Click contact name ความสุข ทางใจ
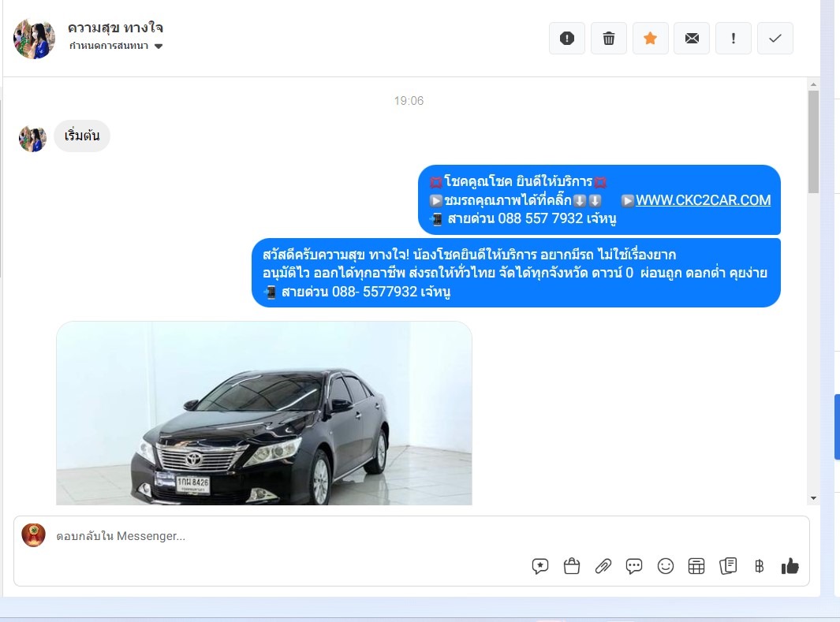The image size is (840, 622). click(x=115, y=28)
